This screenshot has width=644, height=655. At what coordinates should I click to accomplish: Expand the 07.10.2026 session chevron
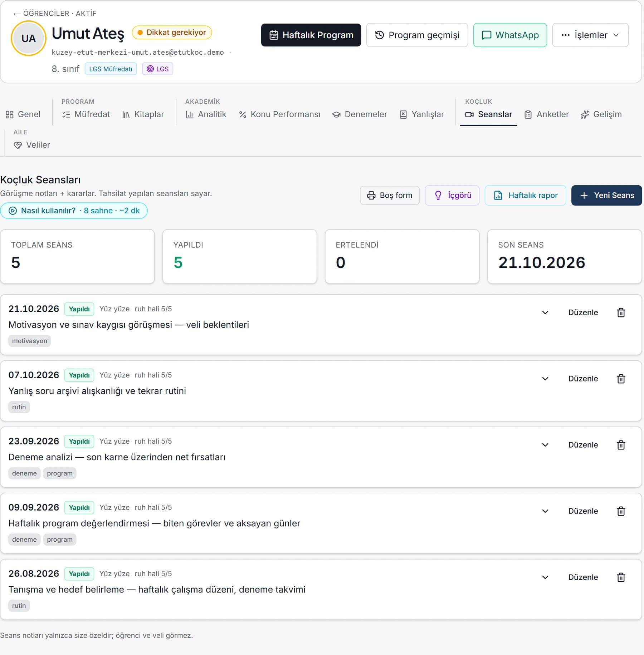545,379
